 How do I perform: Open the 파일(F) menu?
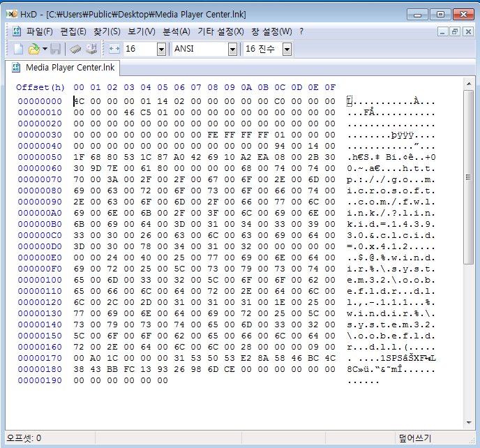(40, 31)
